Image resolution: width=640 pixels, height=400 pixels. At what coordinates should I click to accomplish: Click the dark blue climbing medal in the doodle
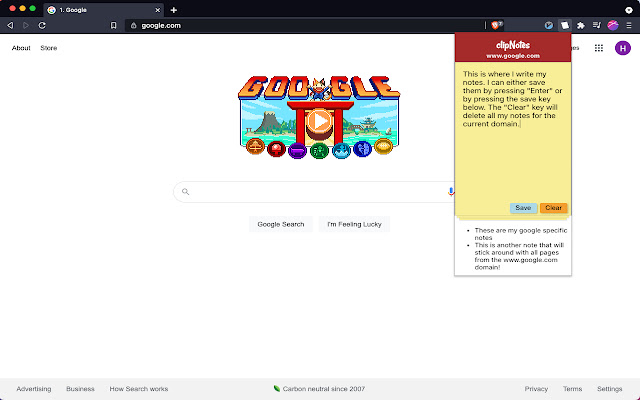coord(362,149)
